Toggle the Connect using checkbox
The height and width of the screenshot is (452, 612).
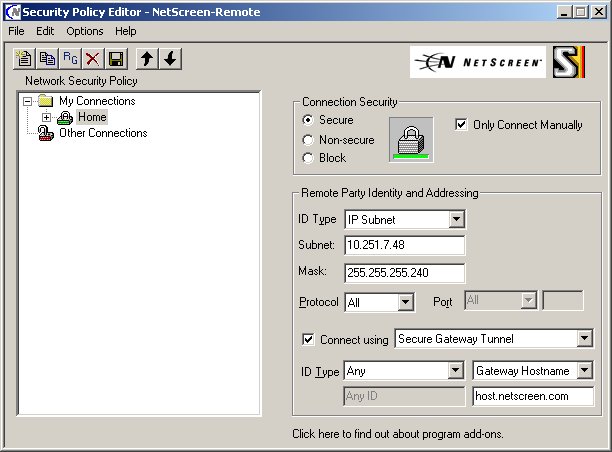point(308,339)
